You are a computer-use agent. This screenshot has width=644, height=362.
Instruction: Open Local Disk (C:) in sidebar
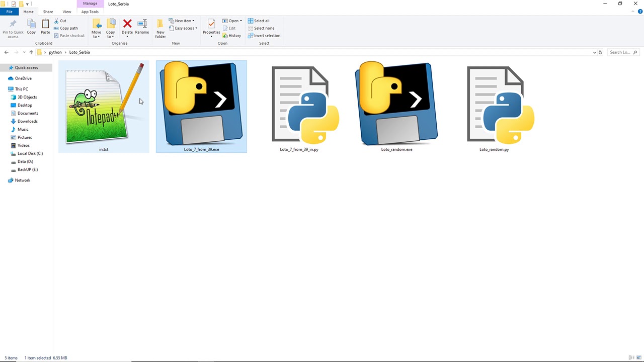tap(30, 153)
